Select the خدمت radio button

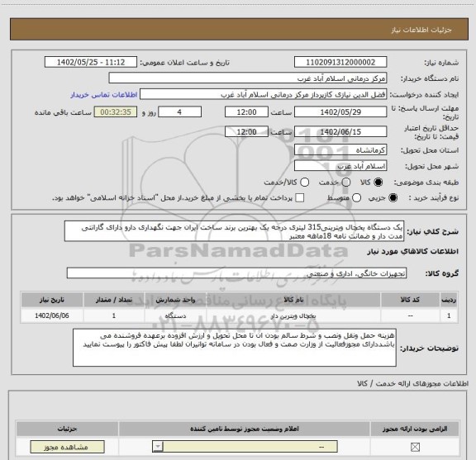tap(346, 183)
